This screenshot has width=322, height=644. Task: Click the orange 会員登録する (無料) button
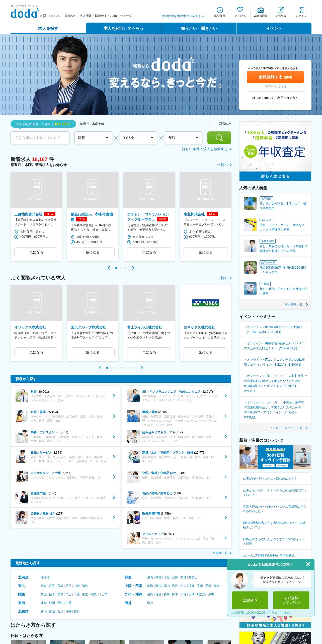point(275,77)
